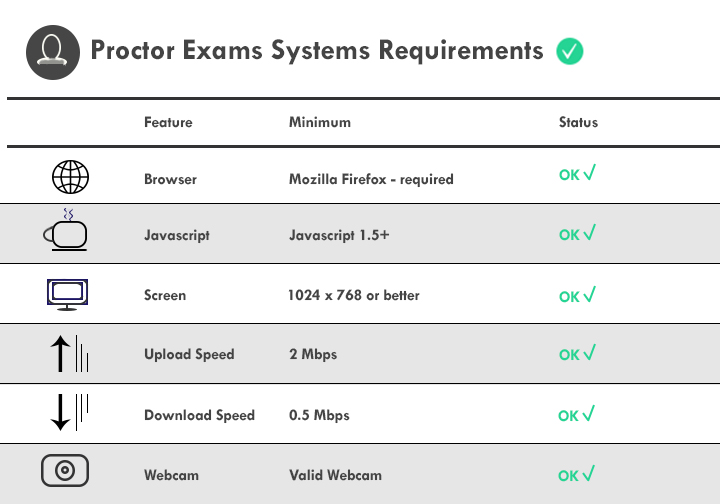Click the OK status for Upload Speed
Screen dimensions: 720x504
coord(577,353)
